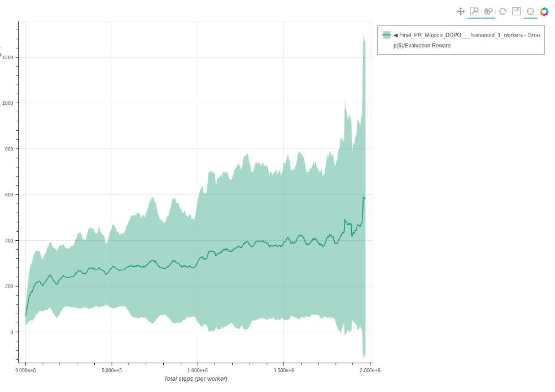Toggle the Wheel Zoom tool
The height and width of the screenshot is (392, 555).
pos(488,11)
